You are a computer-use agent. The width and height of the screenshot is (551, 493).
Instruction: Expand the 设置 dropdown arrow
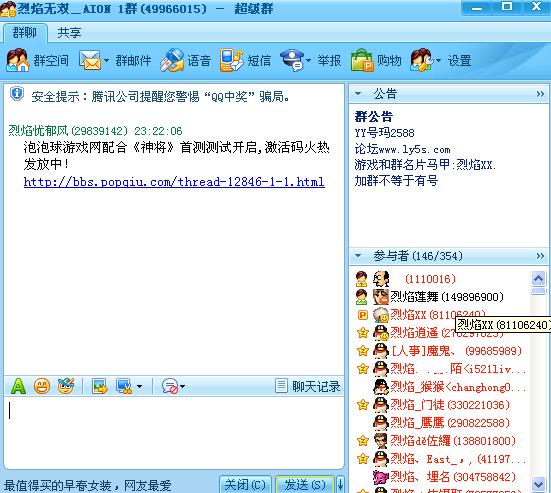pyautogui.click(x=438, y=60)
